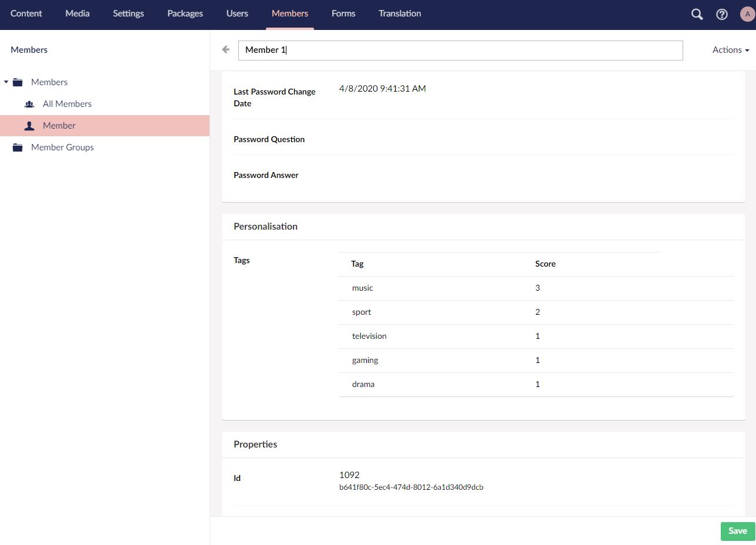Go to the Content section
The height and width of the screenshot is (545, 756).
pos(26,14)
